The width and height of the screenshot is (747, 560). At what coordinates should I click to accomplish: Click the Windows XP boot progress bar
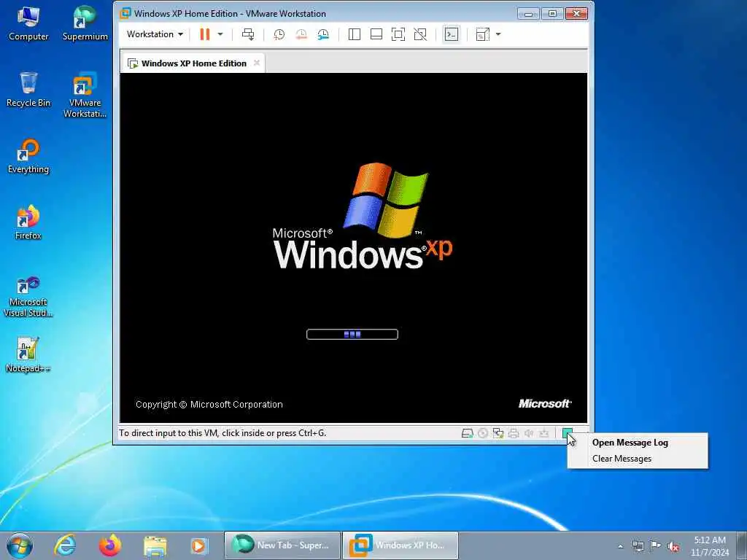352,334
